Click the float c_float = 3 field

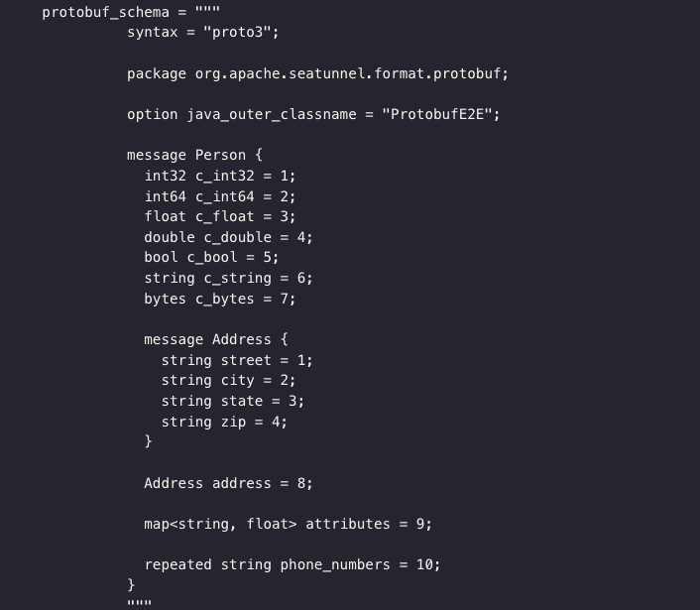220,216
